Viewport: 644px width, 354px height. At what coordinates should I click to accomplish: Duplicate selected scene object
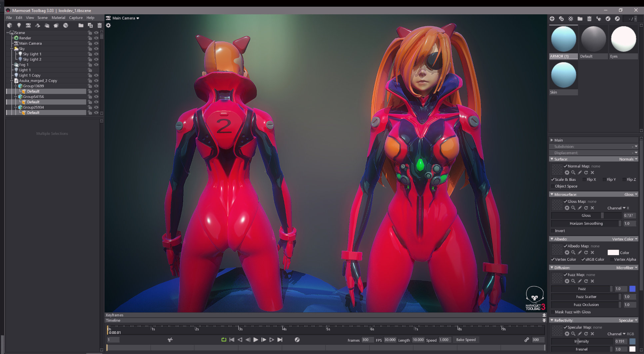[x=90, y=25]
